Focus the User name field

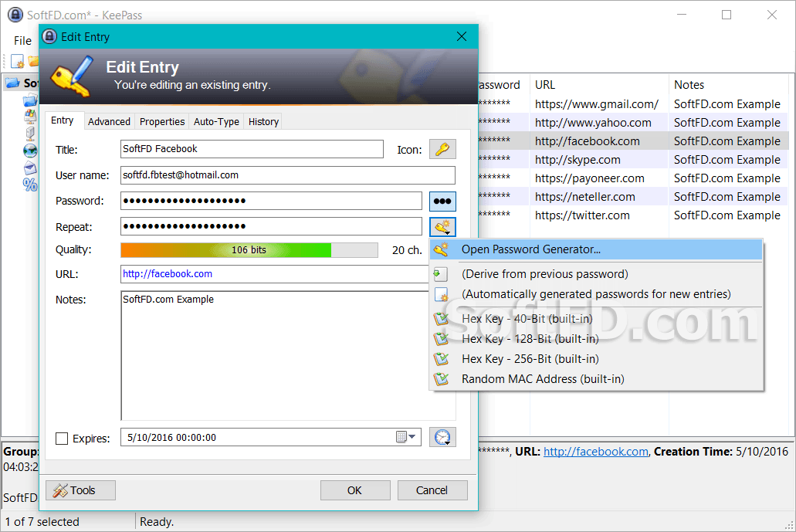point(288,175)
